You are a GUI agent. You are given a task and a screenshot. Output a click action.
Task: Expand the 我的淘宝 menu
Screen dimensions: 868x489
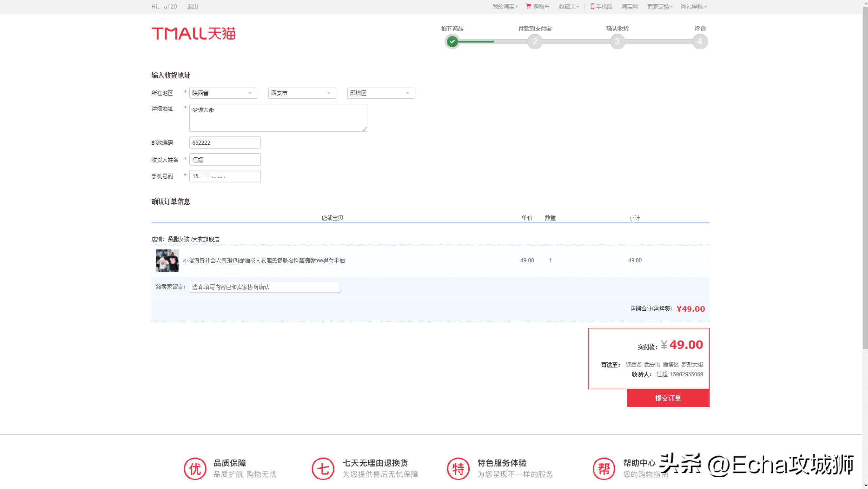504,7
